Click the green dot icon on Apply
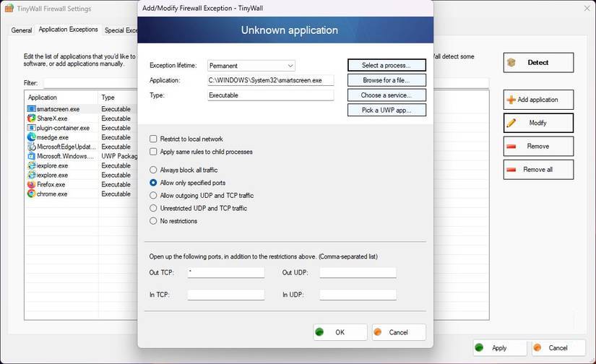 tap(479, 347)
